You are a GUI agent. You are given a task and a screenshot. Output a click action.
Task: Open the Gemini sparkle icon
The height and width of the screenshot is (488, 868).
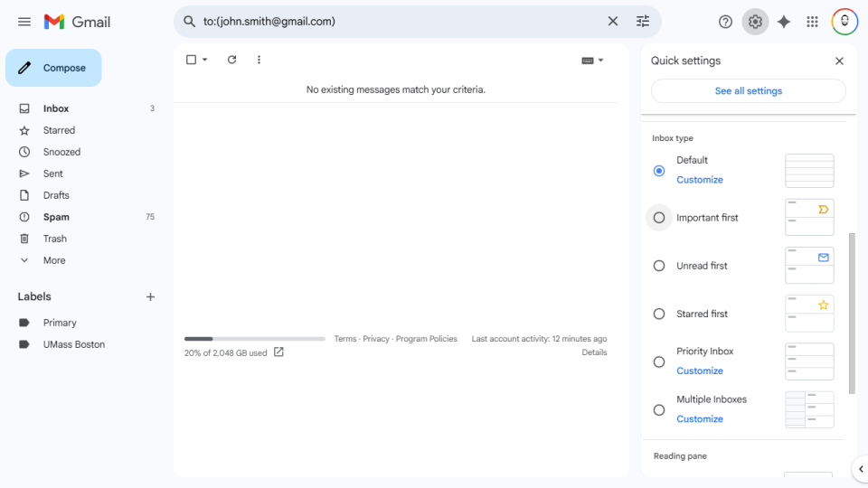coord(784,22)
